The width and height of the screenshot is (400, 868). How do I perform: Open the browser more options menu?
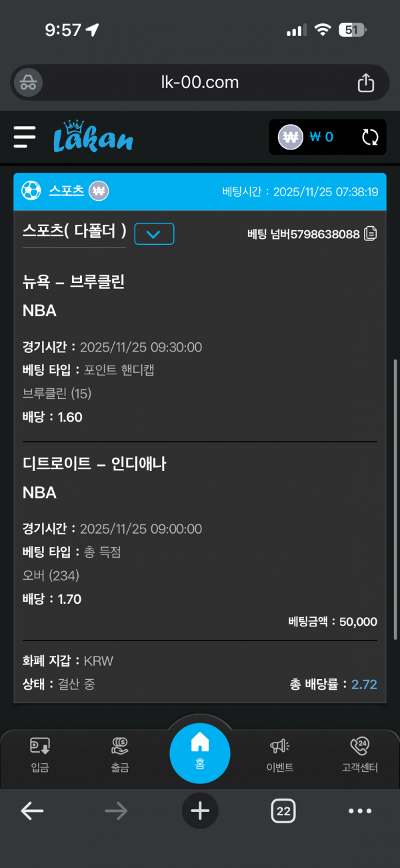pos(360,811)
